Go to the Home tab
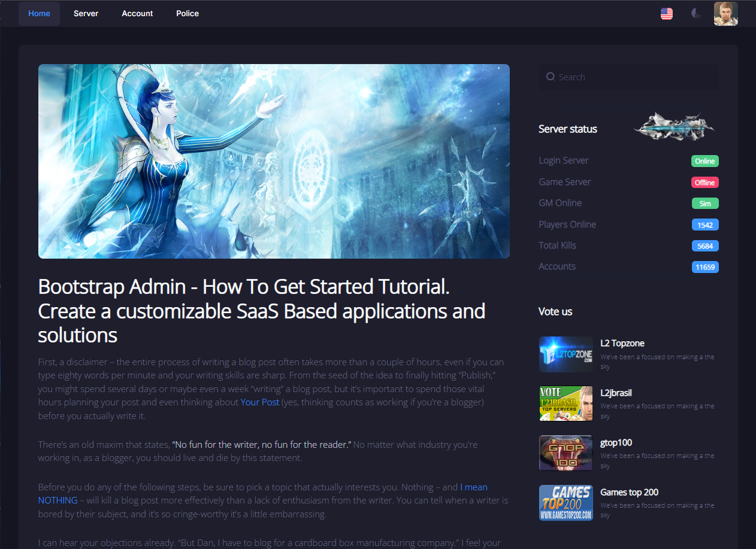The image size is (756, 549). coord(39,14)
